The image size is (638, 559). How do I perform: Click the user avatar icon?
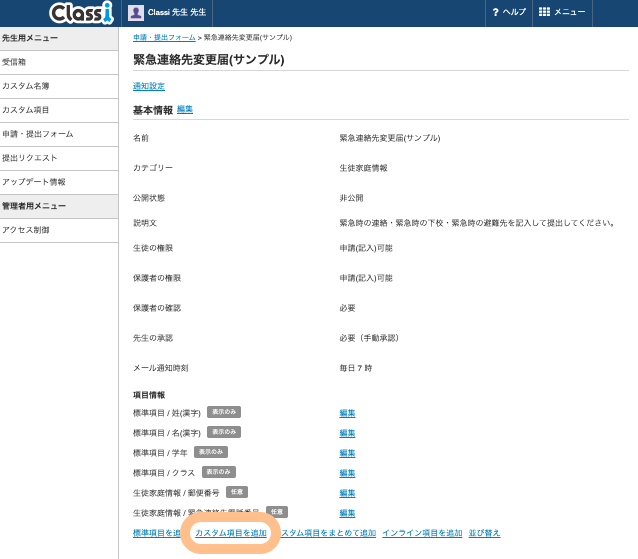(x=136, y=12)
